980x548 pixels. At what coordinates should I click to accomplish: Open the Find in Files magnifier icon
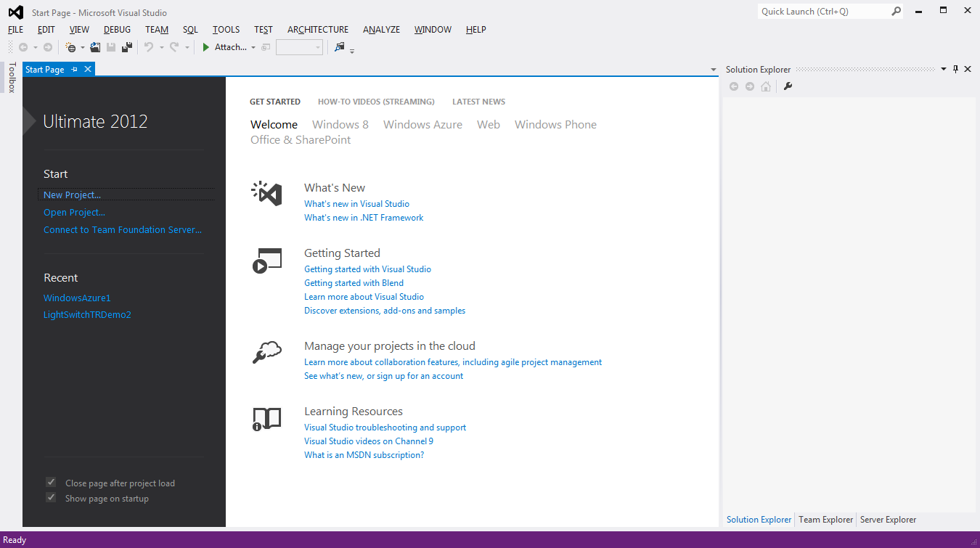(339, 47)
